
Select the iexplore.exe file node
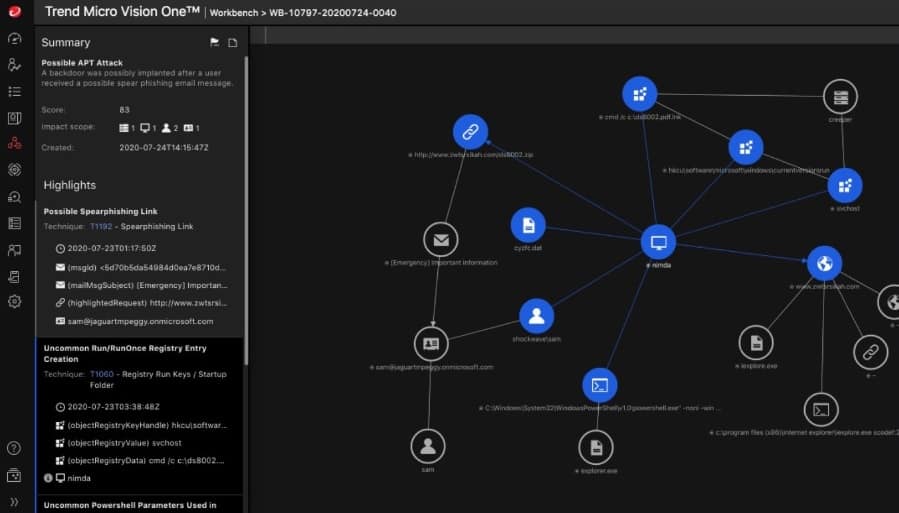756,343
